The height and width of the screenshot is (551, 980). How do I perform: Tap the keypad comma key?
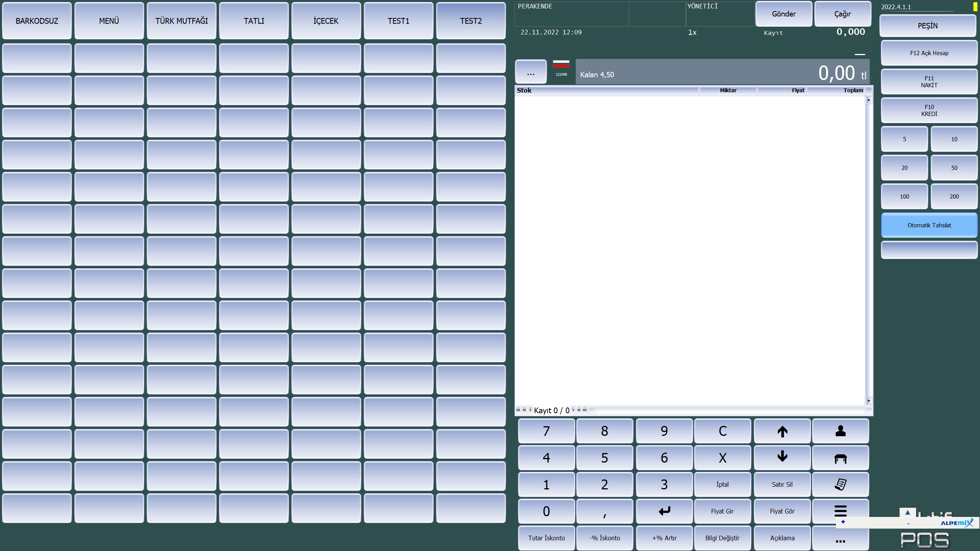coord(604,511)
